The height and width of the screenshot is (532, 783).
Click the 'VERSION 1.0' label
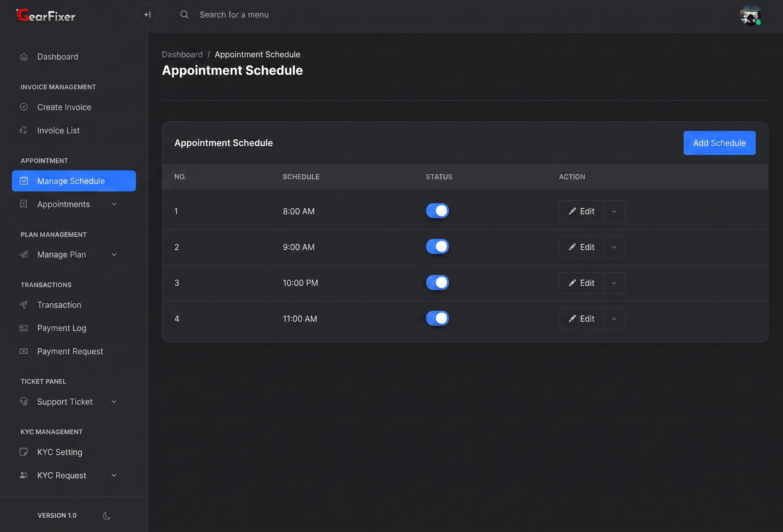pos(57,515)
